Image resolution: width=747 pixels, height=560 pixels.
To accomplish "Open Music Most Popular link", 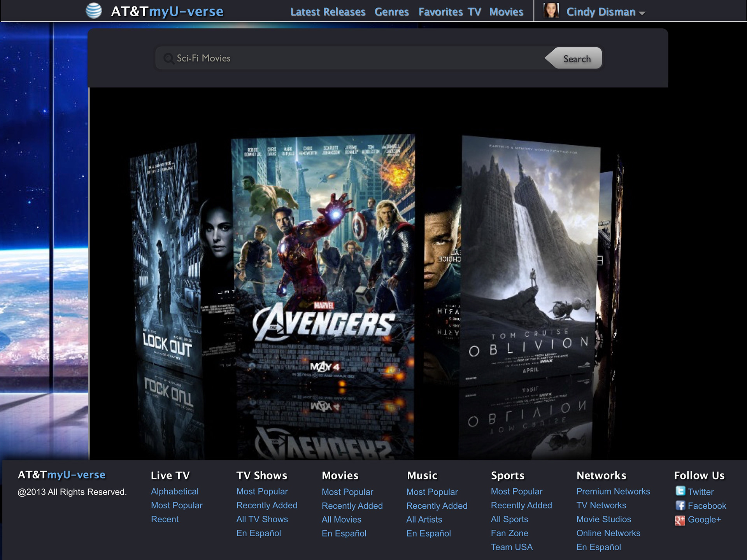I will [x=432, y=492].
